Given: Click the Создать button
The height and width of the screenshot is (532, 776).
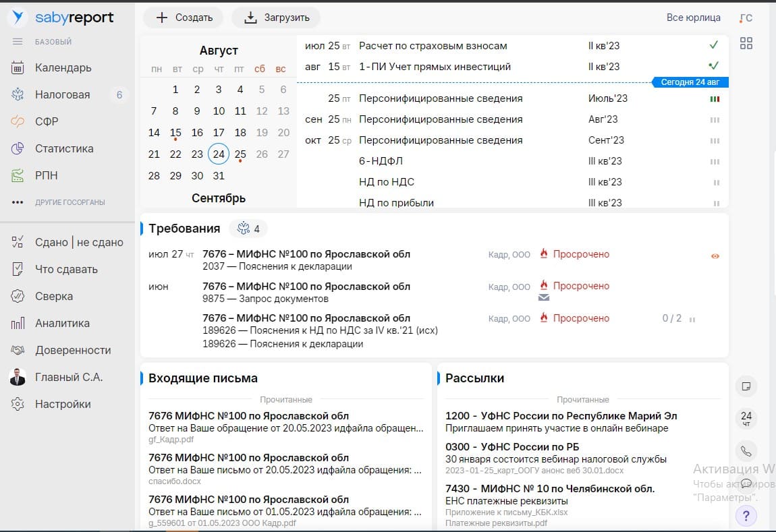Looking at the screenshot, I should click(184, 18).
